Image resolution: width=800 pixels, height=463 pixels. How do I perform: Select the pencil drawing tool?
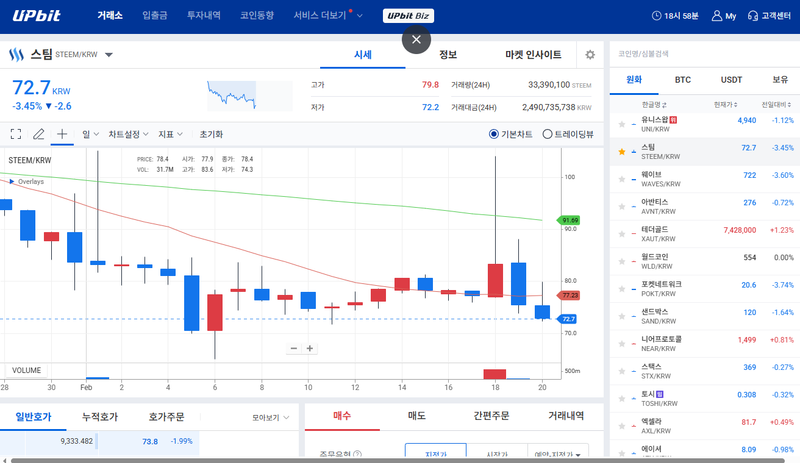coord(39,133)
